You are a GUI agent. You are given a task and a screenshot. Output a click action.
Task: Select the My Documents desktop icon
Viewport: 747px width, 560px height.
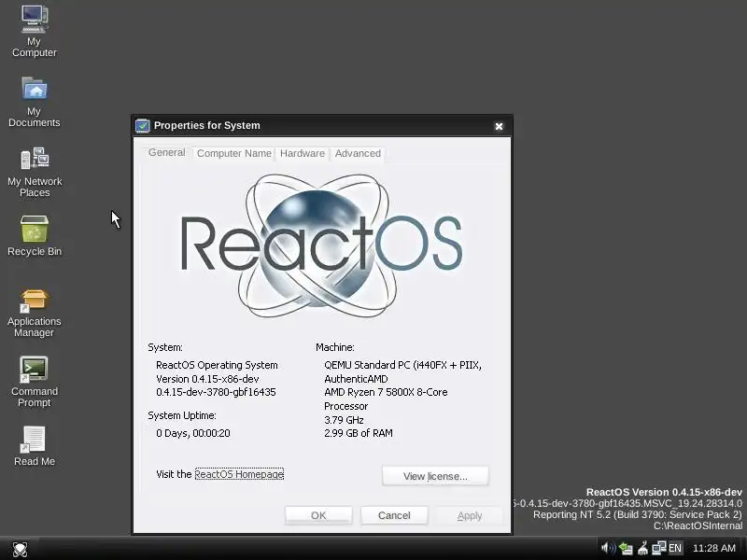coord(35,102)
